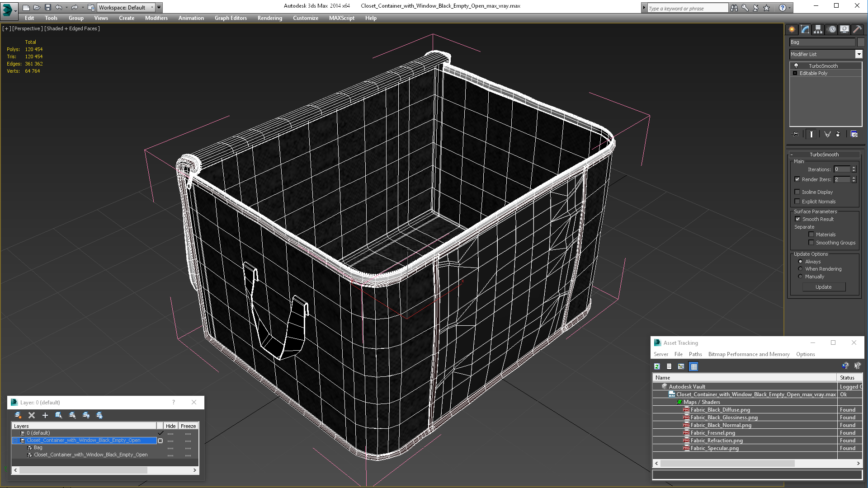Open the Rendering menu
The height and width of the screenshot is (488, 868).
(270, 18)
